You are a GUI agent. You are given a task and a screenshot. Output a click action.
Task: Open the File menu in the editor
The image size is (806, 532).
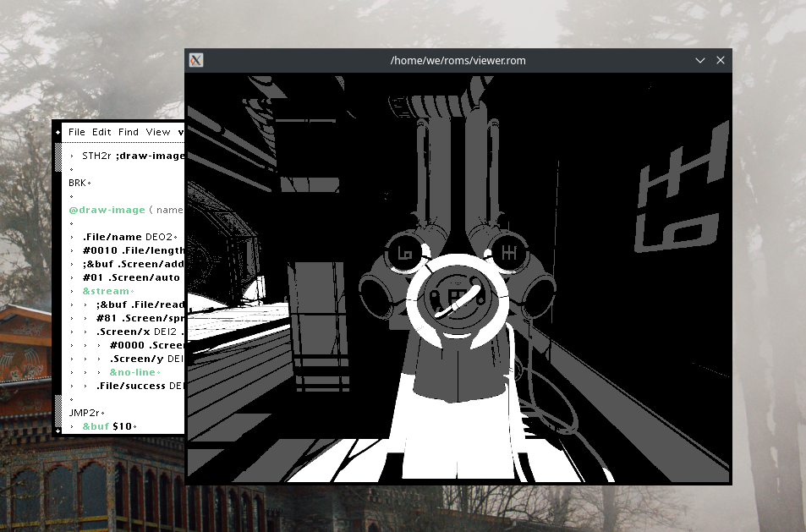click(77, 132)
